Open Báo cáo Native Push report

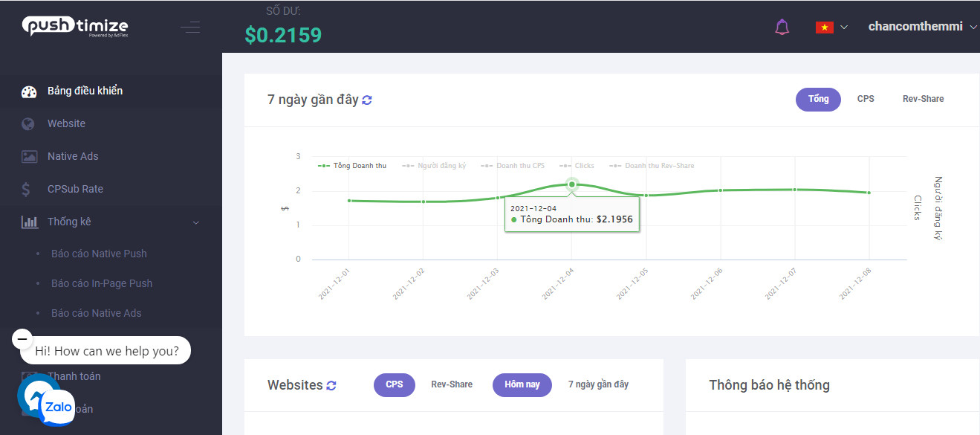tap(99, 254)
